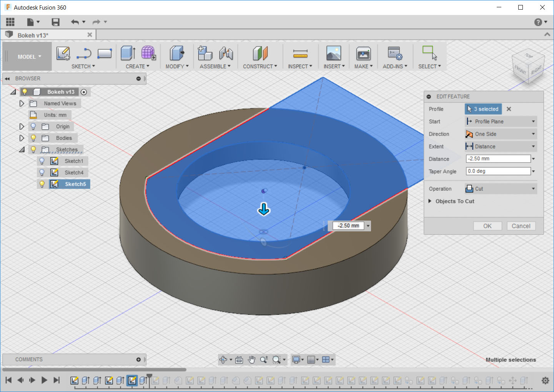Image resolution: width=554 pixels, height=392 pixels.
Task: Open the Help question mark icon
Action: click(538, 22)
